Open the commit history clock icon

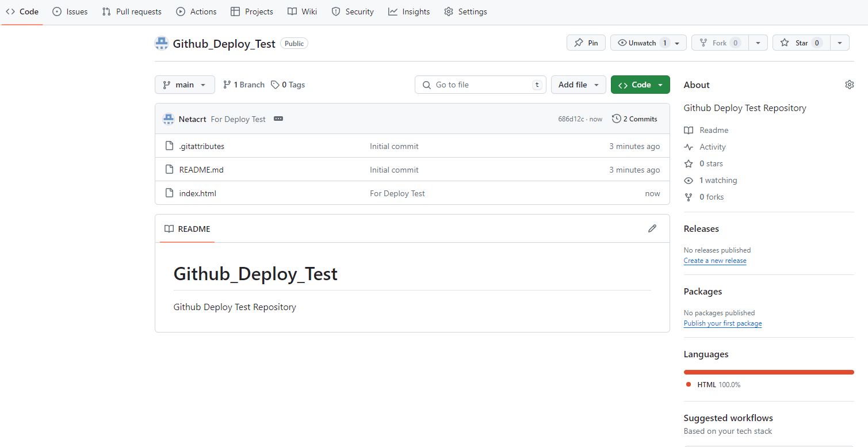coord(616,119)
